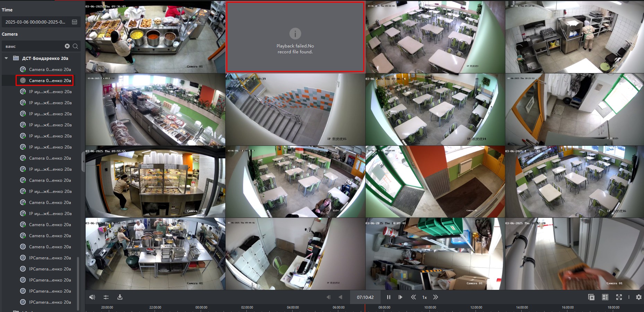Slow down playback speed

(413, 297)
